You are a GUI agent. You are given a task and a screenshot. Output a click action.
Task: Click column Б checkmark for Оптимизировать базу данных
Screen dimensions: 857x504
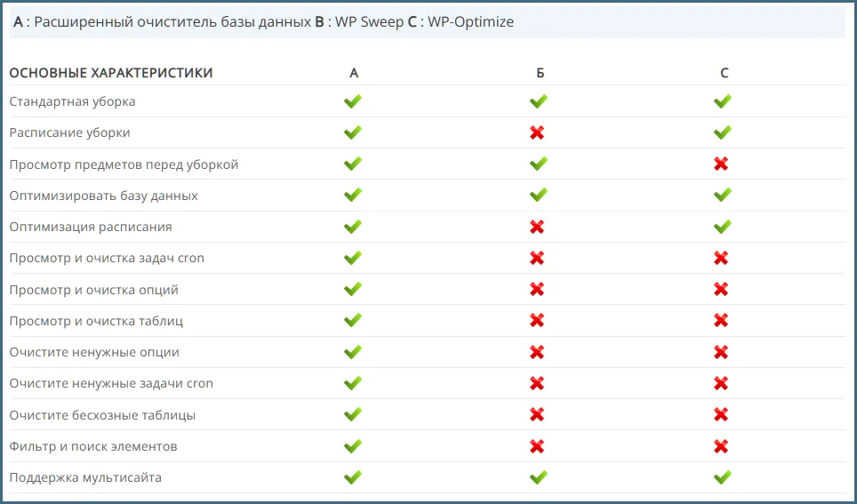[538, 195]
